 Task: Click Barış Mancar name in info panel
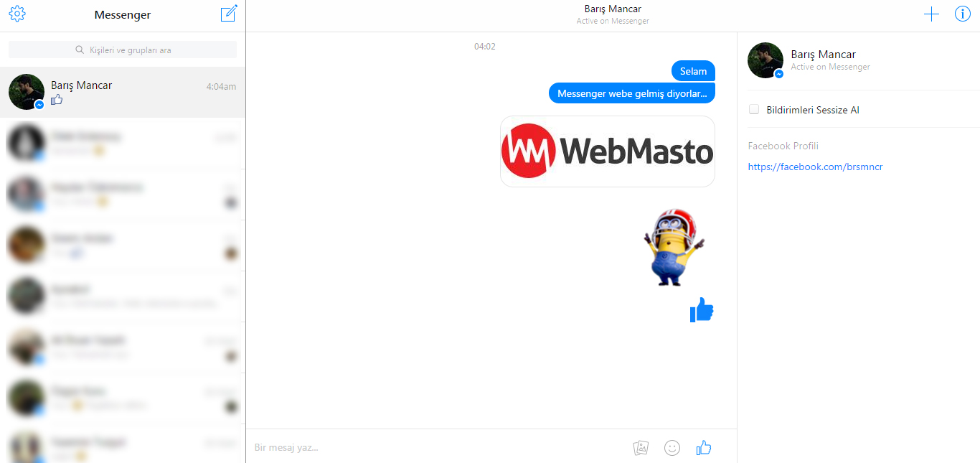823,55
